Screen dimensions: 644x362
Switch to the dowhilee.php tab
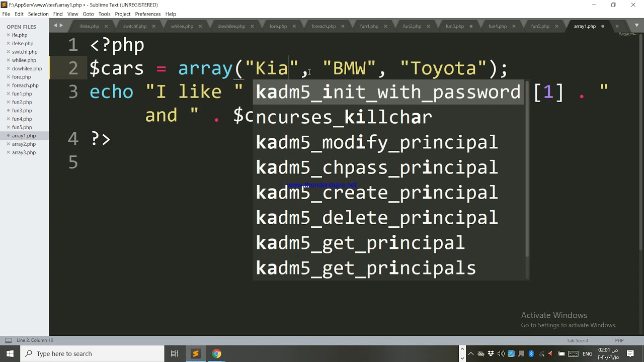click(231, 26)
